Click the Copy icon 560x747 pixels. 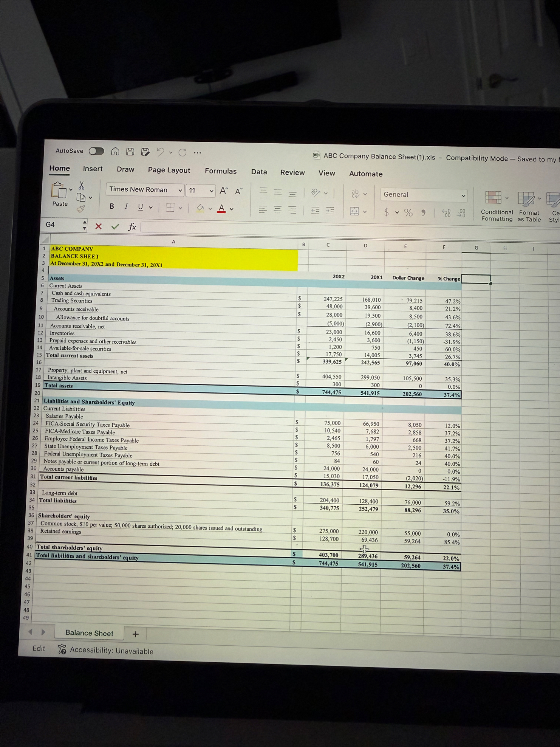click(x=81, y=197)
